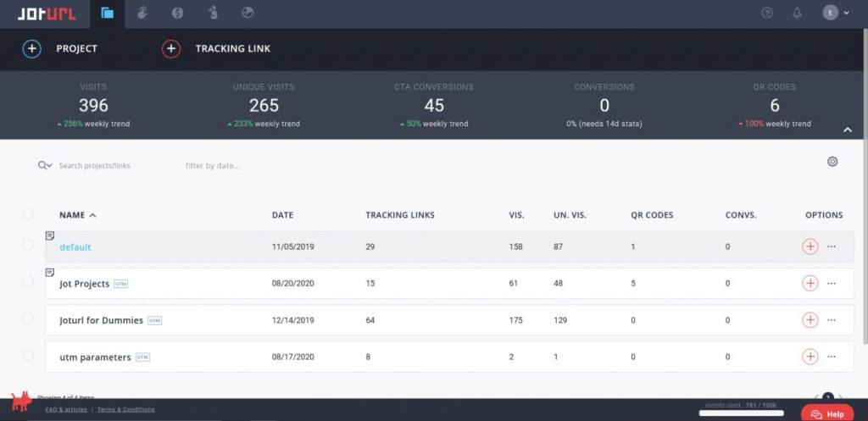
Task: Click the events used progress bar
Action: pyautogui.click(x=741, y=413)
